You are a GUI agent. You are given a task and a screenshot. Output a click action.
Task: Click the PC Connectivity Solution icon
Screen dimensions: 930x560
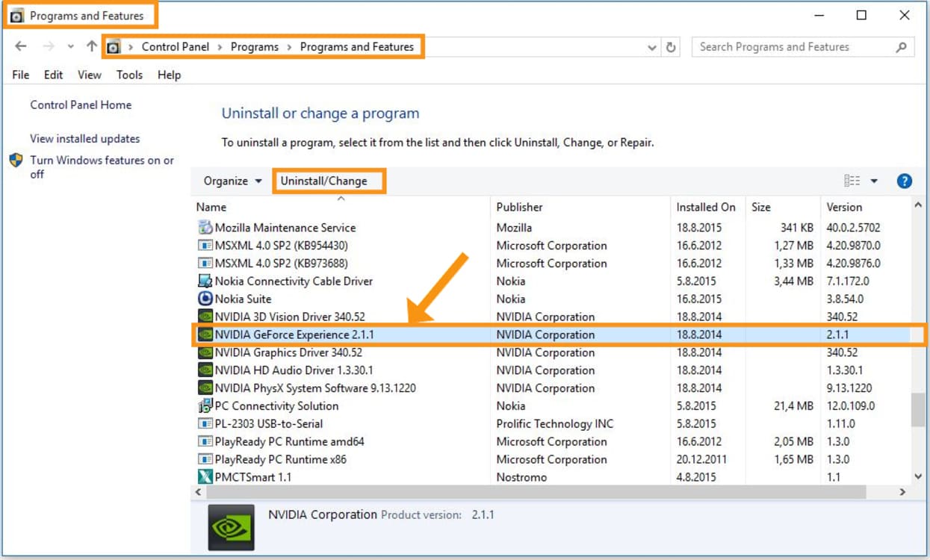[x=205, y=406]
